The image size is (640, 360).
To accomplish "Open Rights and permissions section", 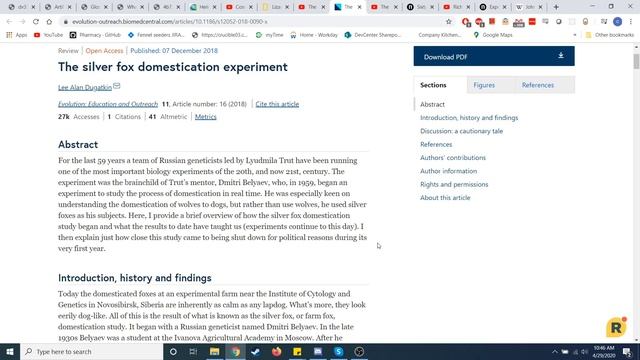I will [454, 184].
